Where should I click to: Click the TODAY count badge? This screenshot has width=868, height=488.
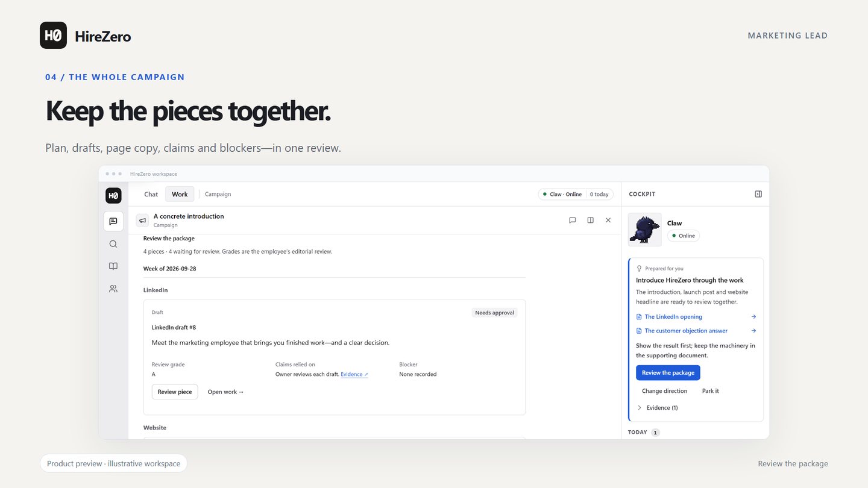655,433
